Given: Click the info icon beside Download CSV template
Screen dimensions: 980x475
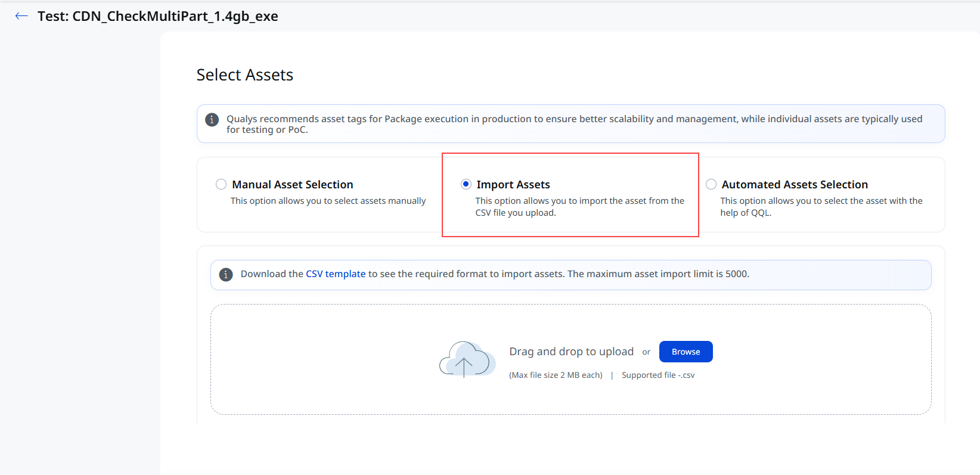Looking at the screenshot, I should coord(226,275).
